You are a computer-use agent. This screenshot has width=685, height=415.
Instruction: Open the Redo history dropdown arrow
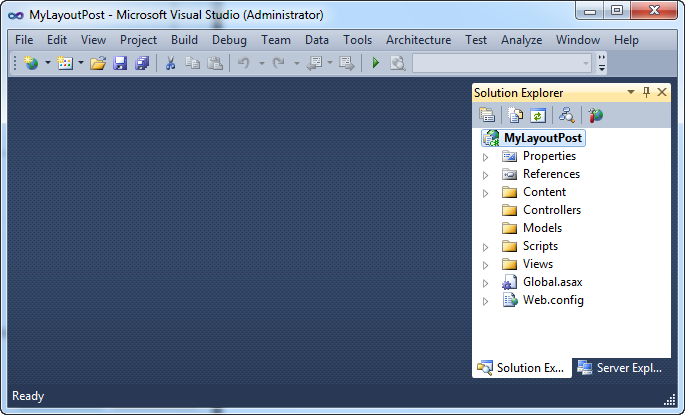click(297, 63)
